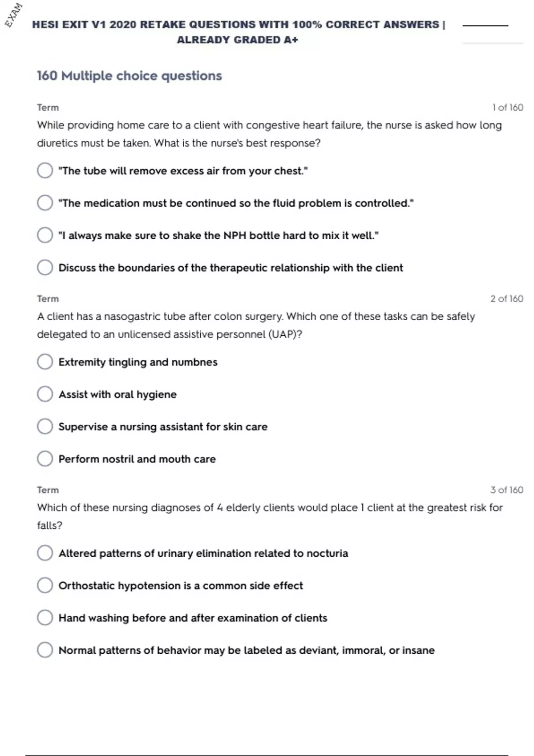Select "Hand washing before and after examination"
Image resolution: width=534 pixels, height=756 pixels.
[45, 618]
